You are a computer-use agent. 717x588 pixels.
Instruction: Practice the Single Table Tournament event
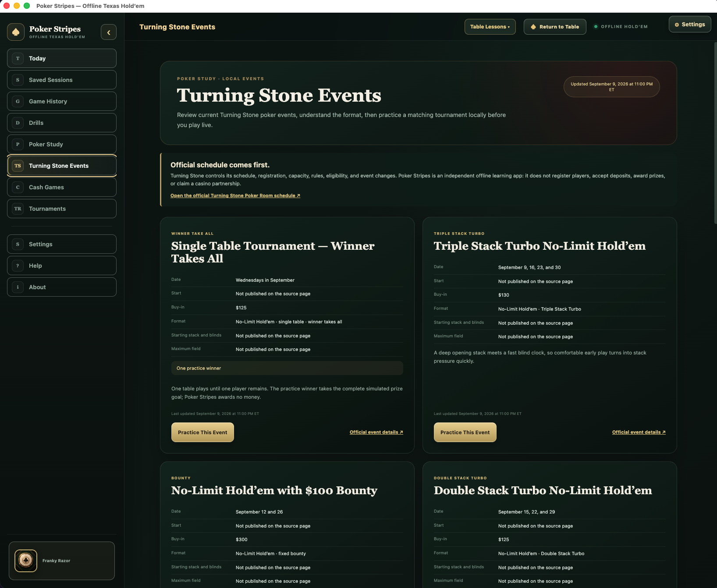[202, 432]
